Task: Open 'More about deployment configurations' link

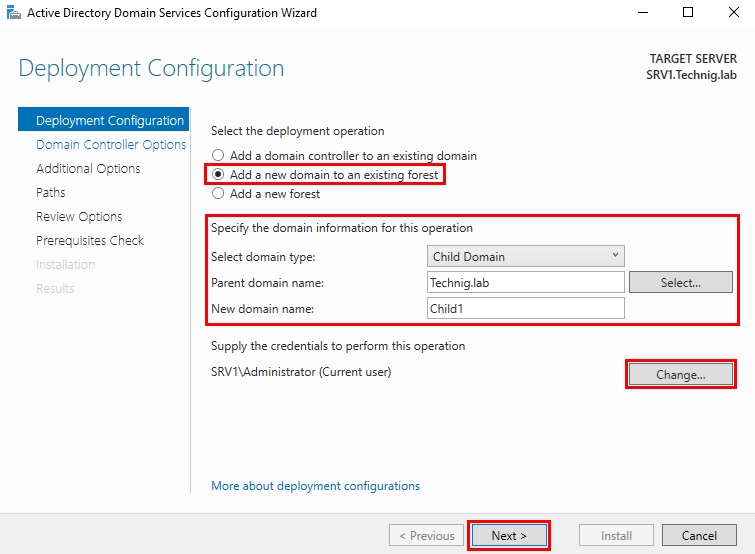Action: [x=315, y=486]
